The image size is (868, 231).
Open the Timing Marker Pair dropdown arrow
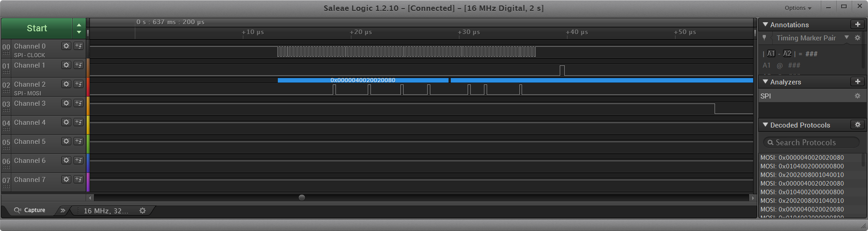pyautogui.click(x=847, y=37)
